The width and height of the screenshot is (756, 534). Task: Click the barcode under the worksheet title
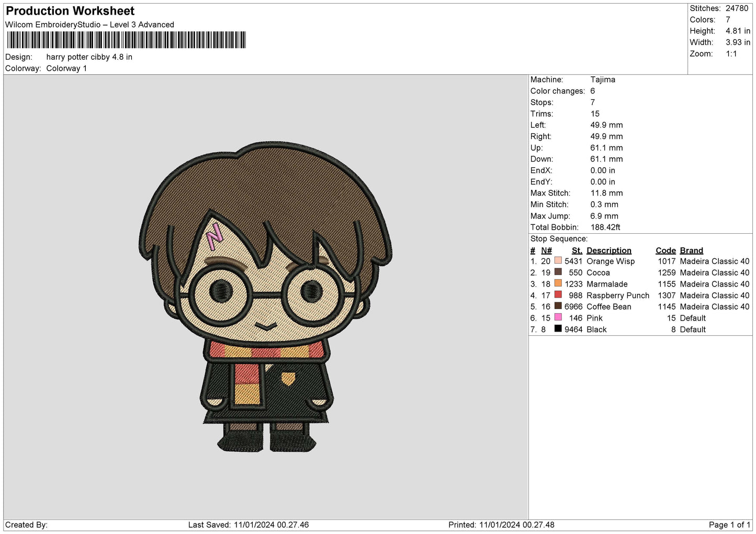[126, 40]
